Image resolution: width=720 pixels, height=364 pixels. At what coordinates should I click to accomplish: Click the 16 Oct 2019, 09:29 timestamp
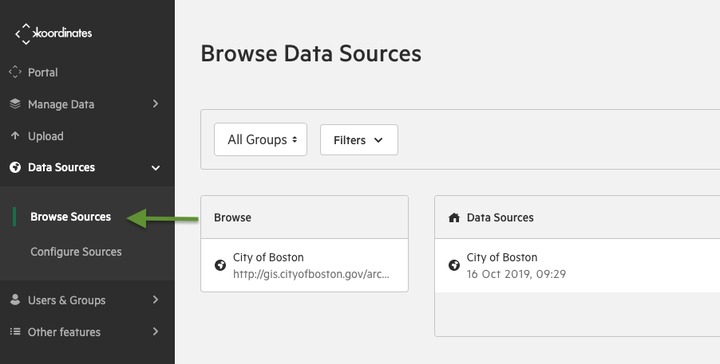click(x=516, y=274)
